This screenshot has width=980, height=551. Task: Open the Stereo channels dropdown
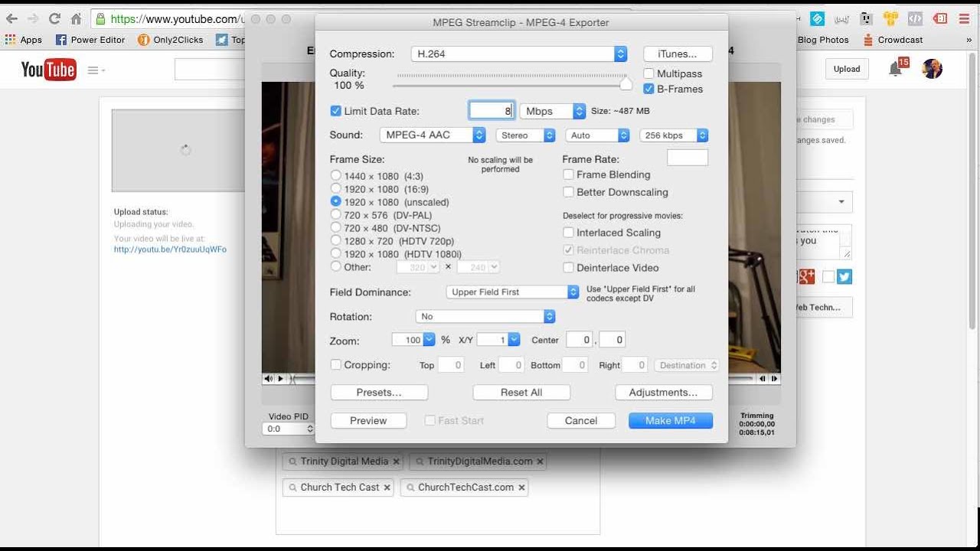pos(525,135)
